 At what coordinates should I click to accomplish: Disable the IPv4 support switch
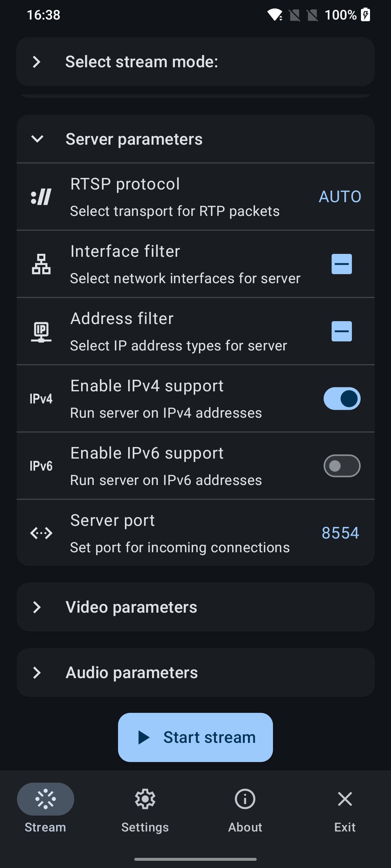click(342, 399)
